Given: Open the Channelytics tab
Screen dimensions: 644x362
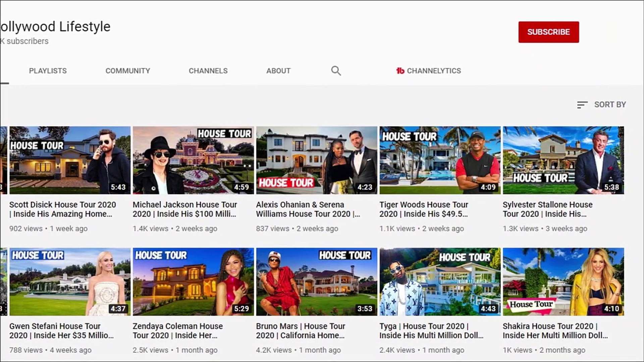Looking at the screenshot, I should coord(433,71).
